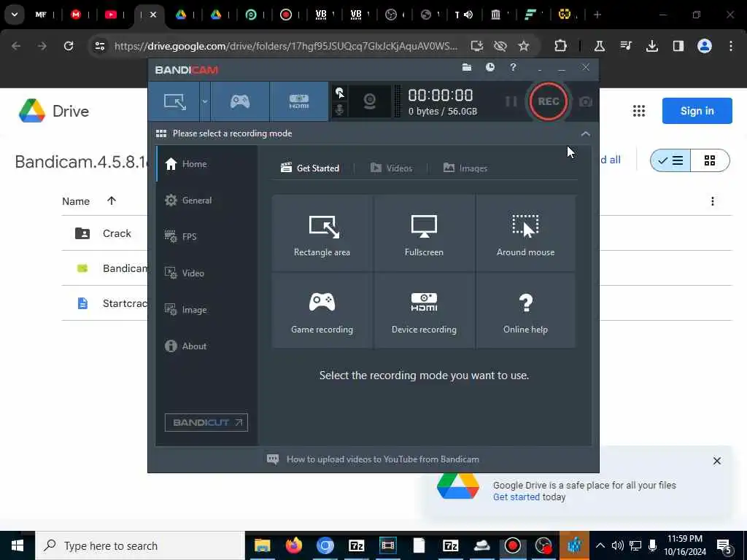
Task: Choose Game recording tile
Action: [x=322, y=311]
